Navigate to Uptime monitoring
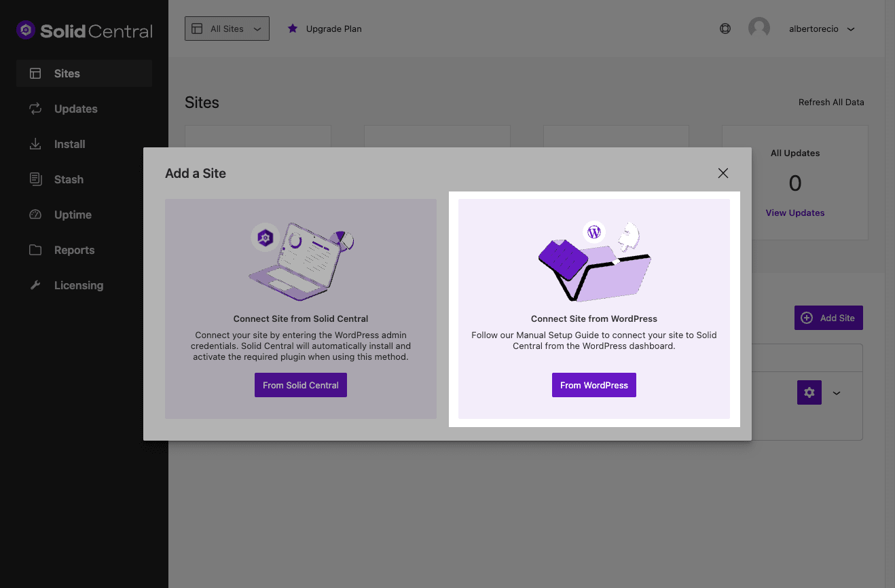895x588 pixels. 84,215
